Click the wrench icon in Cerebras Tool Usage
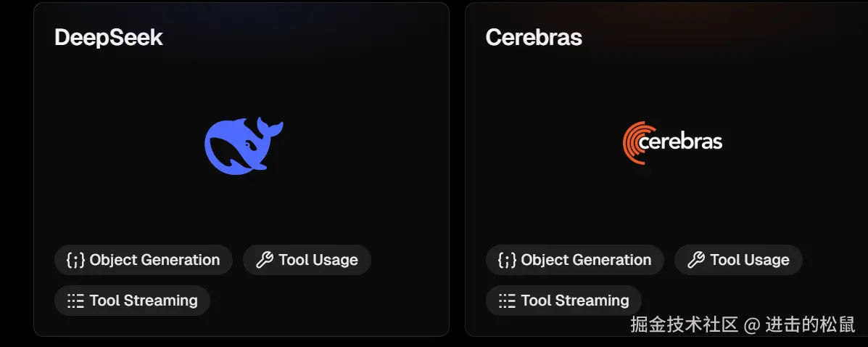The image size is (868, 347). click(x=696, y=260)
